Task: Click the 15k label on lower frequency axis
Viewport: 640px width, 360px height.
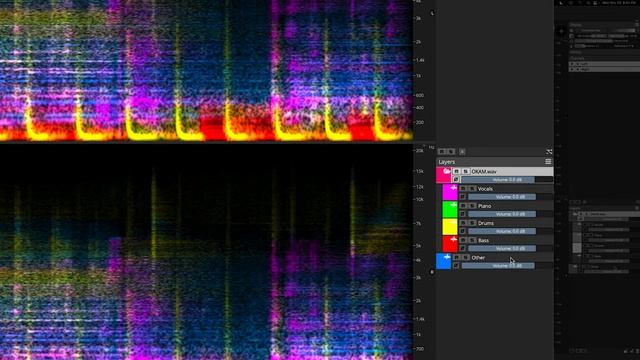Action: point(419,171)
